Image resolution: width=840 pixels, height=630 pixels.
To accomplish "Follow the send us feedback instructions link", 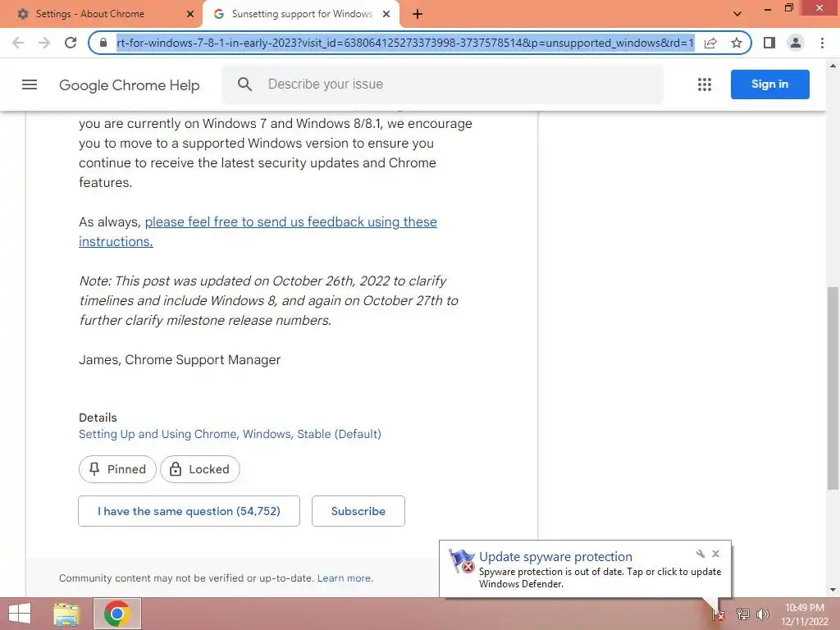I will 258,231.
